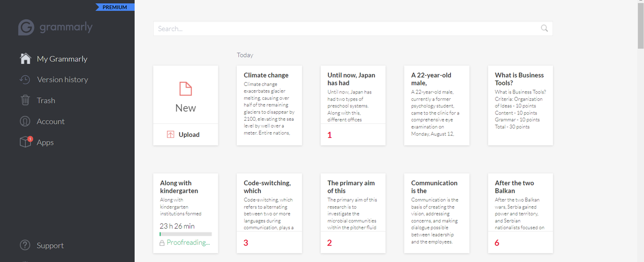This screenshot has width=644, height=262.
Task: Open the 'A 22-year-old male' document
Action: (x=437, y=105)
